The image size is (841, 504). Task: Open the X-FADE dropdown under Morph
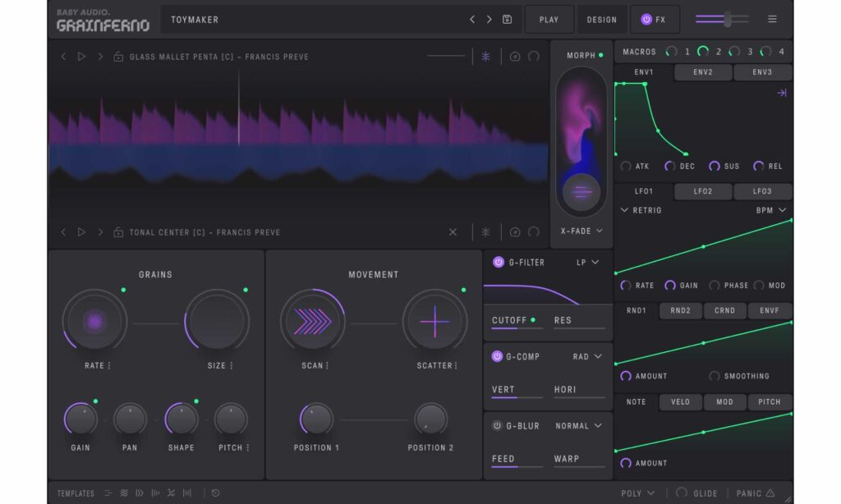point(580,231)
